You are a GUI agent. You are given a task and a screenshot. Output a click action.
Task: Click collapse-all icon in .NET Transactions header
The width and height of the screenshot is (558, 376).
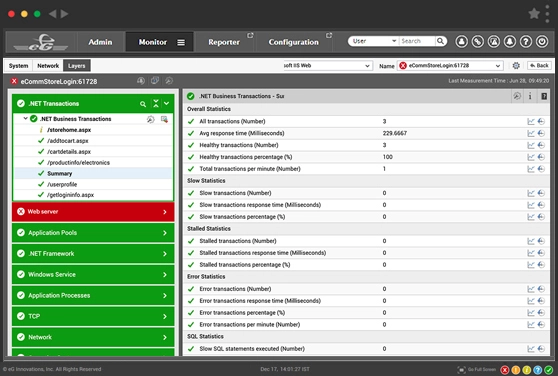coord(156,104)
